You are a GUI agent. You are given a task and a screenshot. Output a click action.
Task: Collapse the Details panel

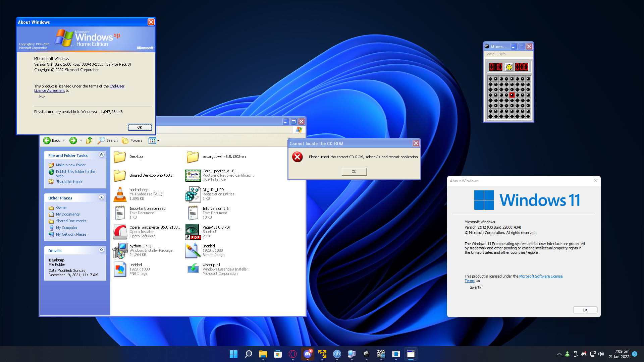(x=101, y=250)
